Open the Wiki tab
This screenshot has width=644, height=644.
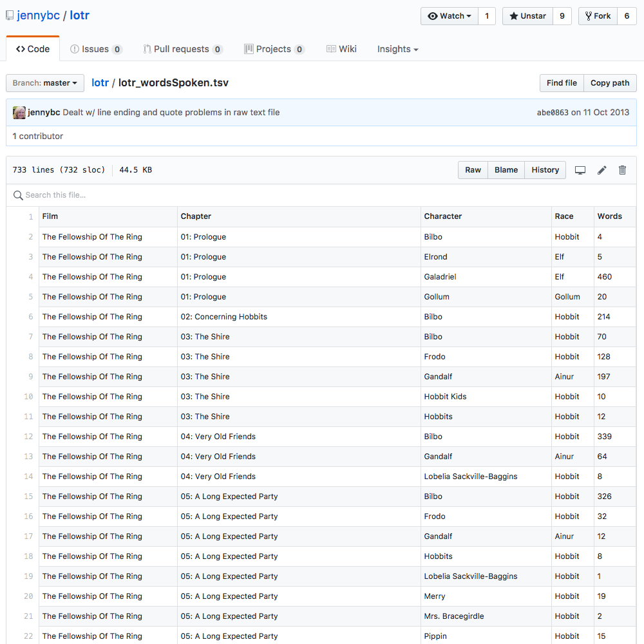coord(341,50)
